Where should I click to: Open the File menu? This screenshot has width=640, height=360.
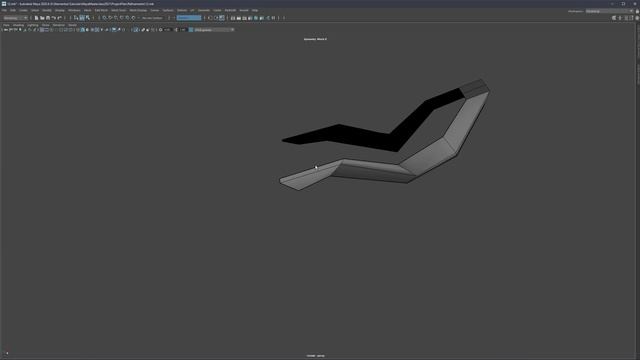tap(4, 10)
